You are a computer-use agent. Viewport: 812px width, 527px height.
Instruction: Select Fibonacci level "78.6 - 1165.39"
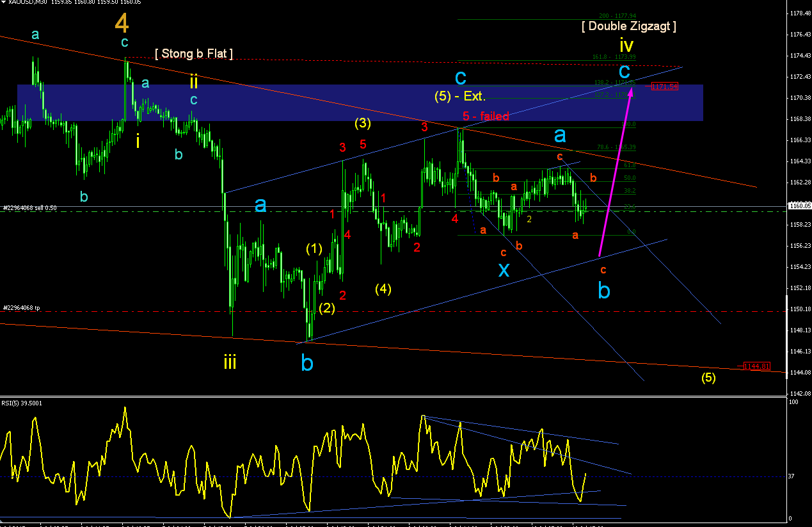coord(616,147)
